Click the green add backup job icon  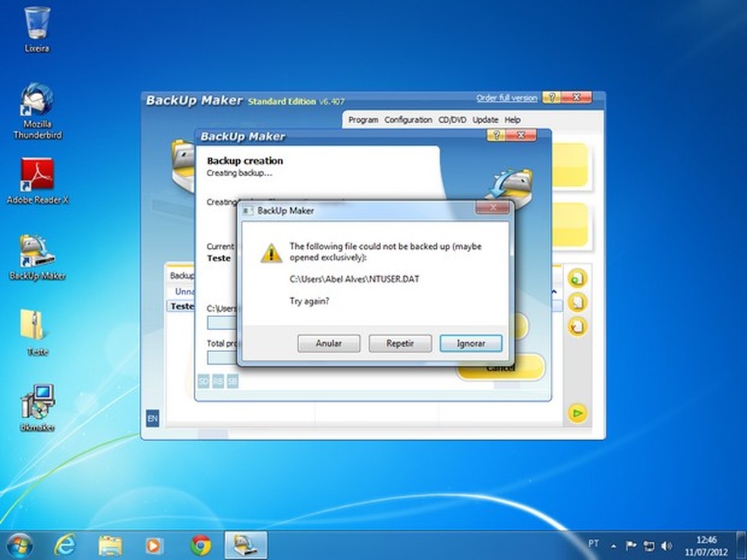(578, 278)
